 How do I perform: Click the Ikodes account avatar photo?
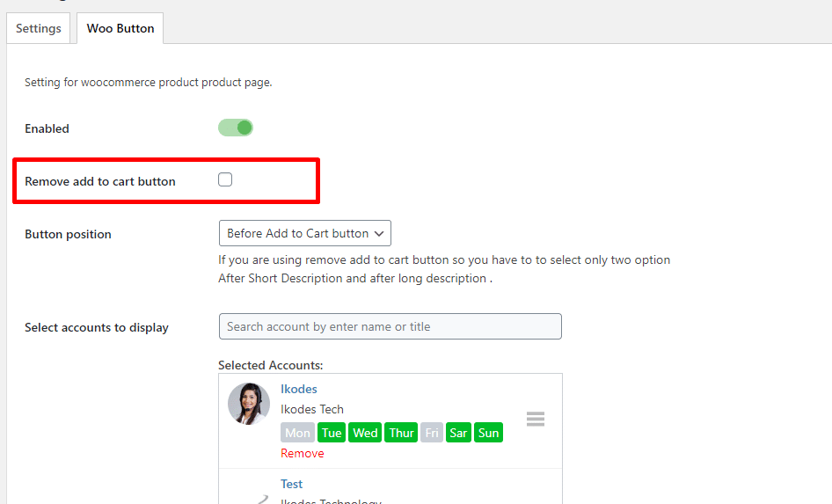coord(249,404)
